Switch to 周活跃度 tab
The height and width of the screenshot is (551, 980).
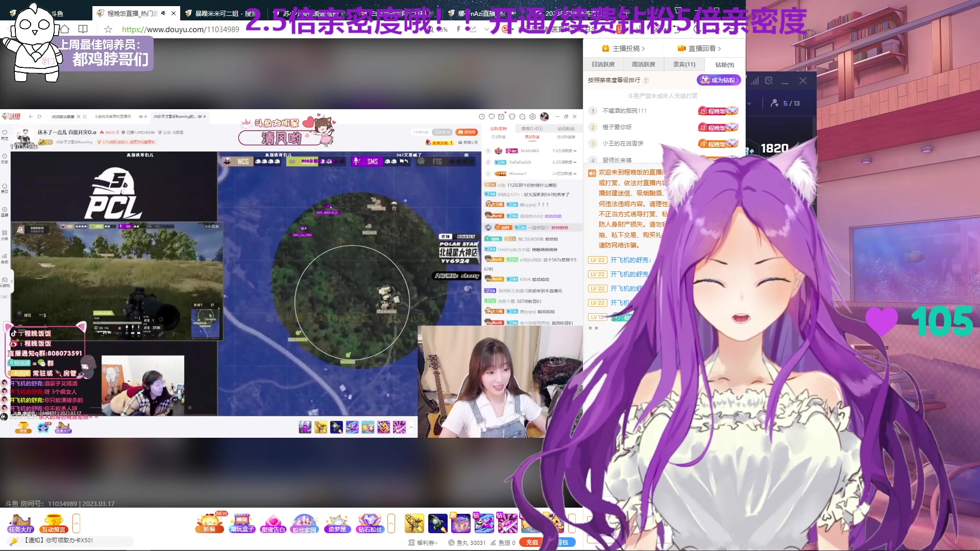[x=643, y=64]
